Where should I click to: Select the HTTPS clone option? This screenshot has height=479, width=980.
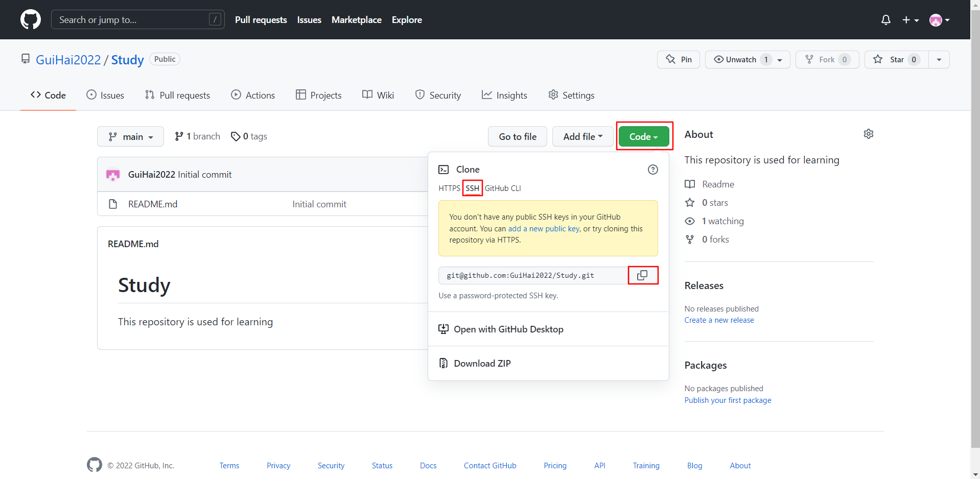pyautogui.click(x=449, y=188)
